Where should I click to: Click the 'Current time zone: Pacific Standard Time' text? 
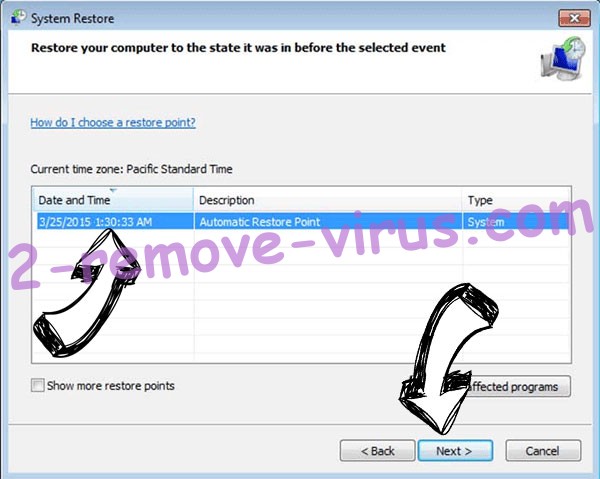click(x=131, y=169)
